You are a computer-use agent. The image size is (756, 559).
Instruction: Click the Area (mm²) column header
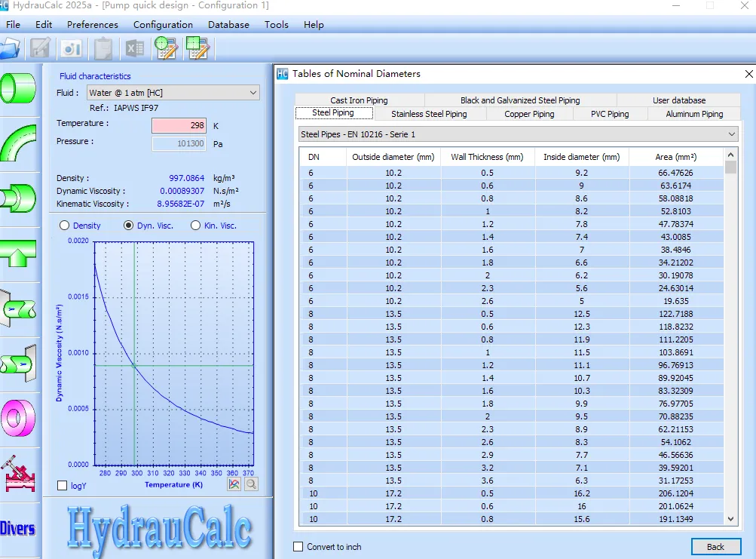click(676, 157)
